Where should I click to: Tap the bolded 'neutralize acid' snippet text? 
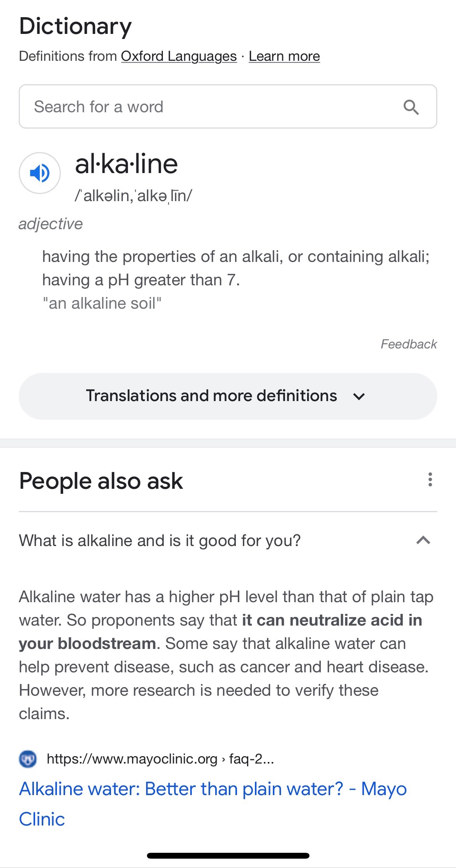tap(331, 620)
